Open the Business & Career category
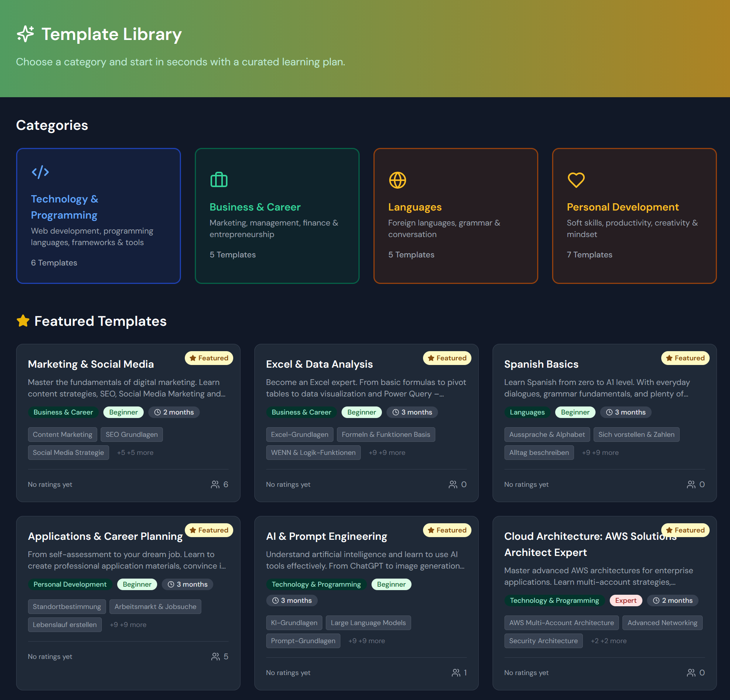 (x=277, y=216)
